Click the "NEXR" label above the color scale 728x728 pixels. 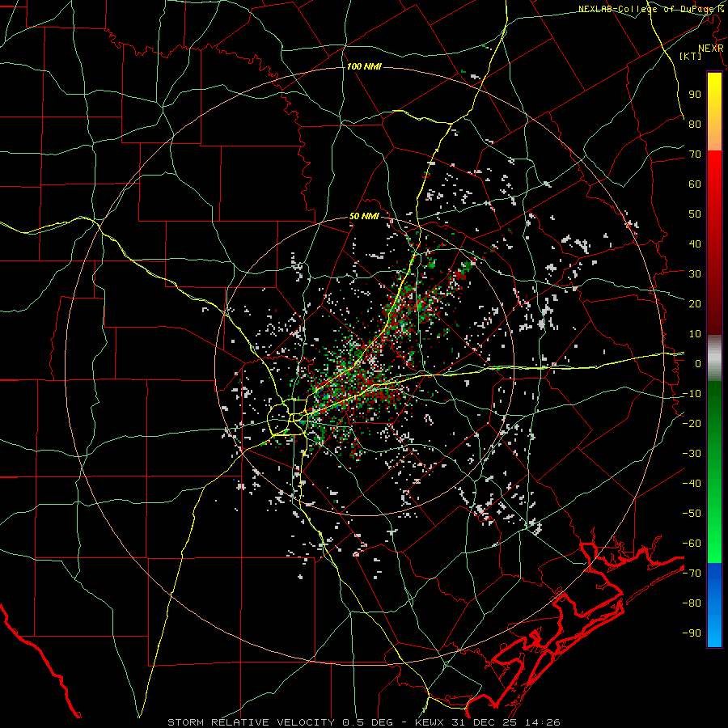coord(711,49)
